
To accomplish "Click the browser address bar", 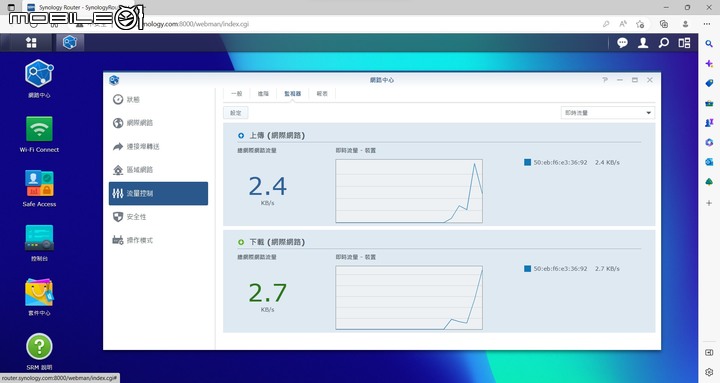I will [x=340, y=24].
